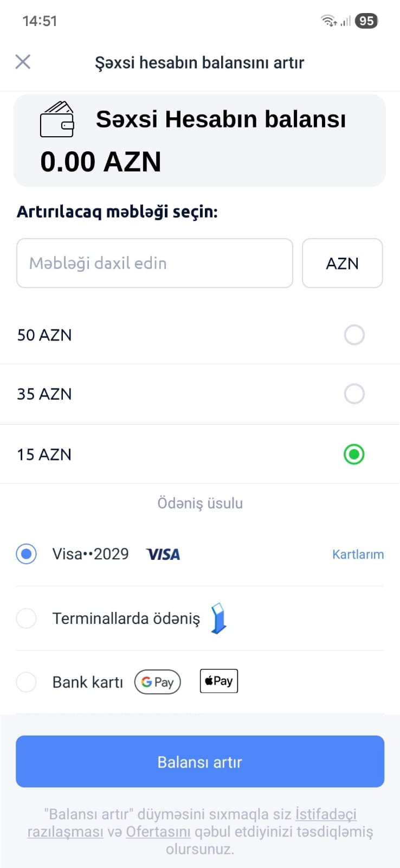This screenshot has height=868, width=400.
Task: Tap the VISA card logo
Action: pyautogui.click(x=163, y=554)
